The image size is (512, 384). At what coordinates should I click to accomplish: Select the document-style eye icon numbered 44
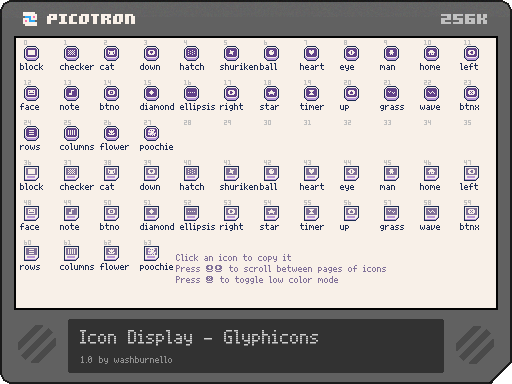pyautogui.click(x=351, y=173)
